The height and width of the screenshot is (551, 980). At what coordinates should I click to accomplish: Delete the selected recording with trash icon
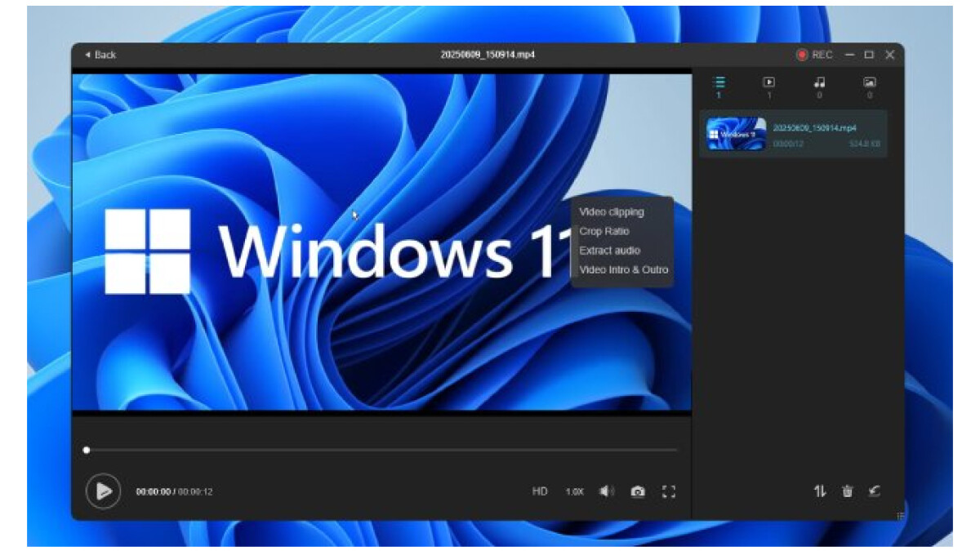[848, 491]
